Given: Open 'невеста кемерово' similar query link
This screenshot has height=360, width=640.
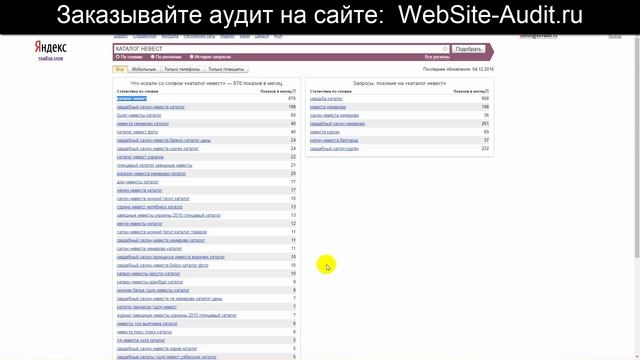Looking at the screenshot, I should [x=328, y=107].
